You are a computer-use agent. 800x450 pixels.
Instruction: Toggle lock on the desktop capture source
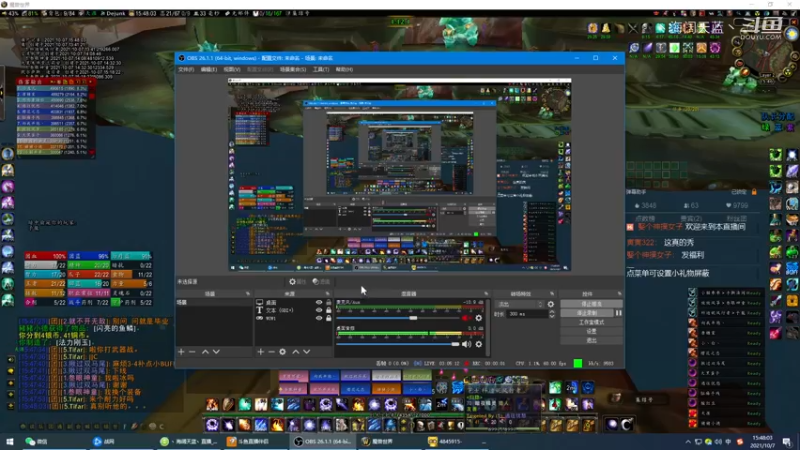click(x=329, y=303)
